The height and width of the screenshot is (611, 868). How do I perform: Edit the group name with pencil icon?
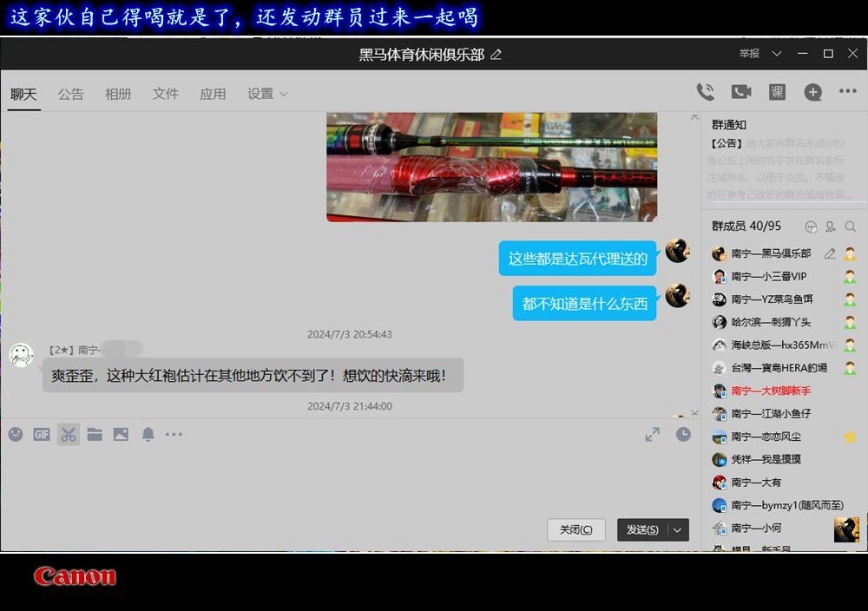(496, 54)
